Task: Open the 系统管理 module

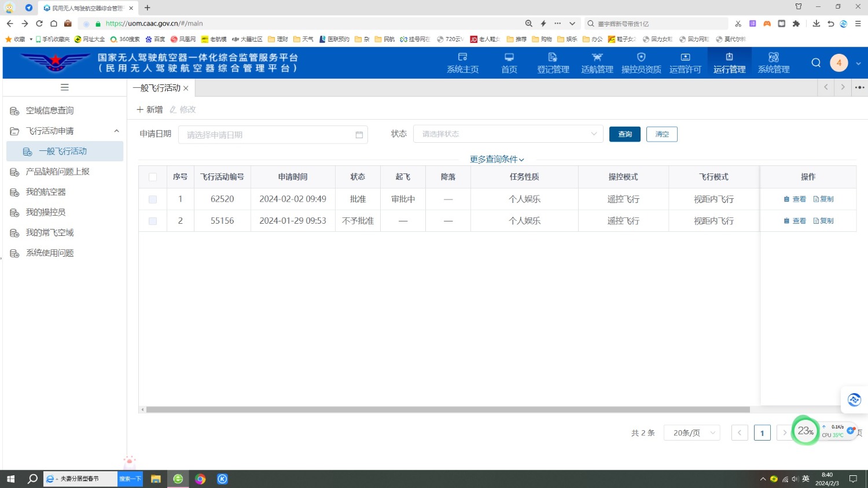Action: pos(774,63)
